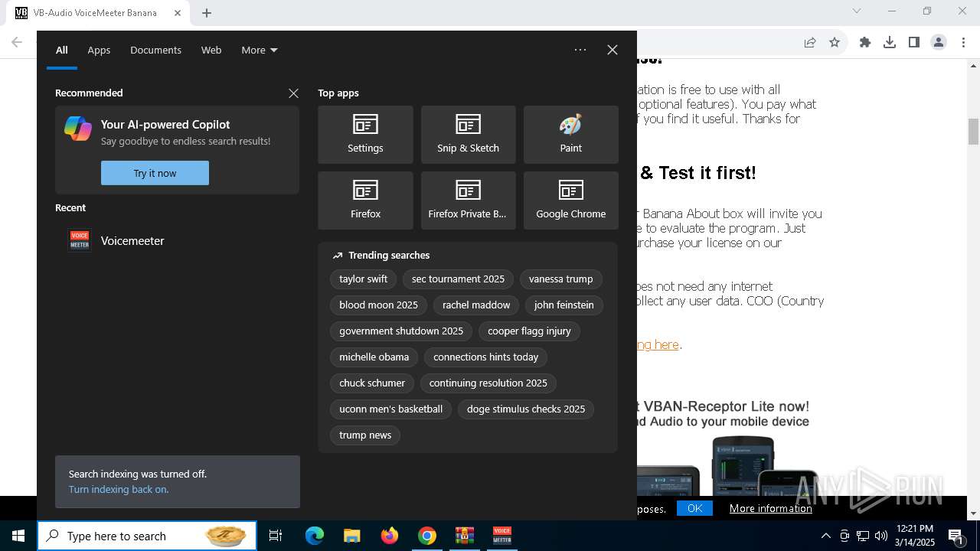Search trending connections hints today
980x551 pixels.
[485, 357]
